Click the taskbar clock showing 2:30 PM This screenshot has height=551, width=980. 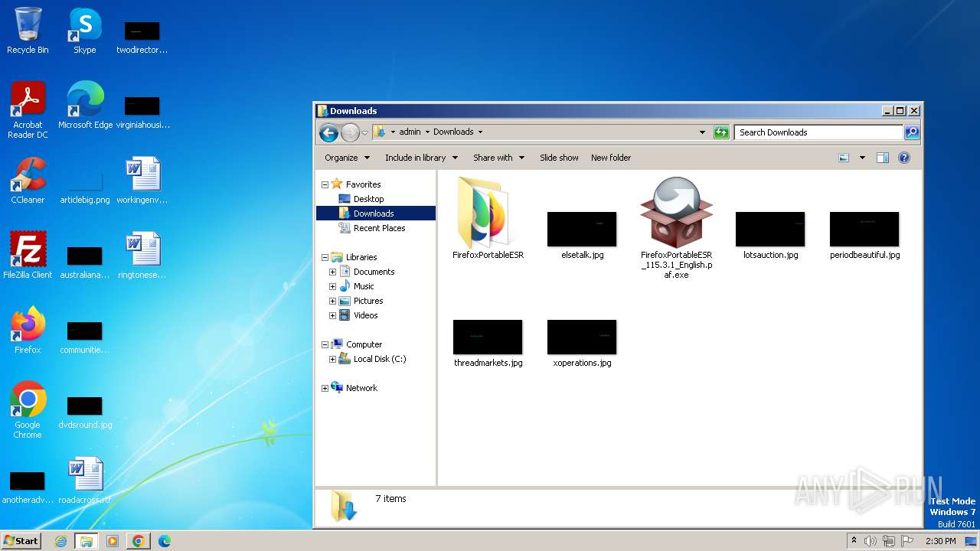(x=940, y=541)
